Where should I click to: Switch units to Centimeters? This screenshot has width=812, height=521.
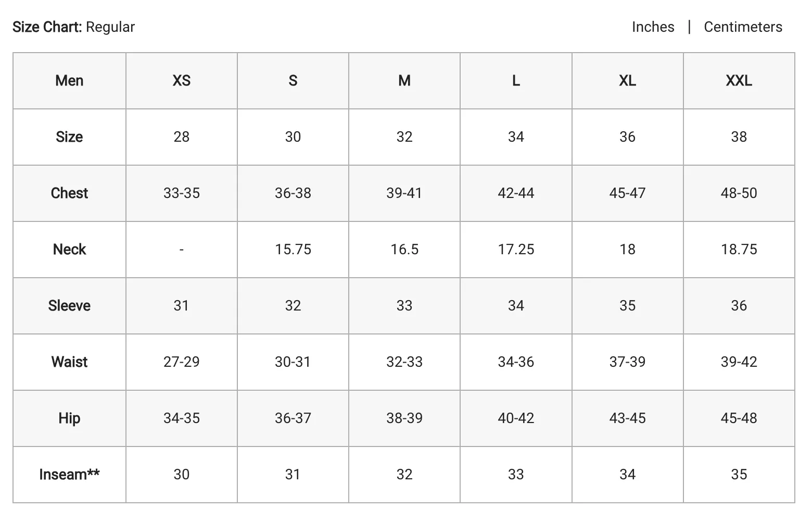pos(743,27)
